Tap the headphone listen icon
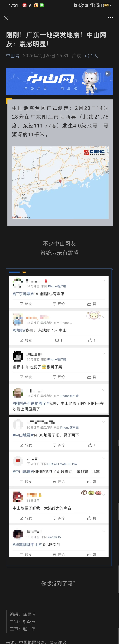119x644 pixels. [x=87, y=56]
